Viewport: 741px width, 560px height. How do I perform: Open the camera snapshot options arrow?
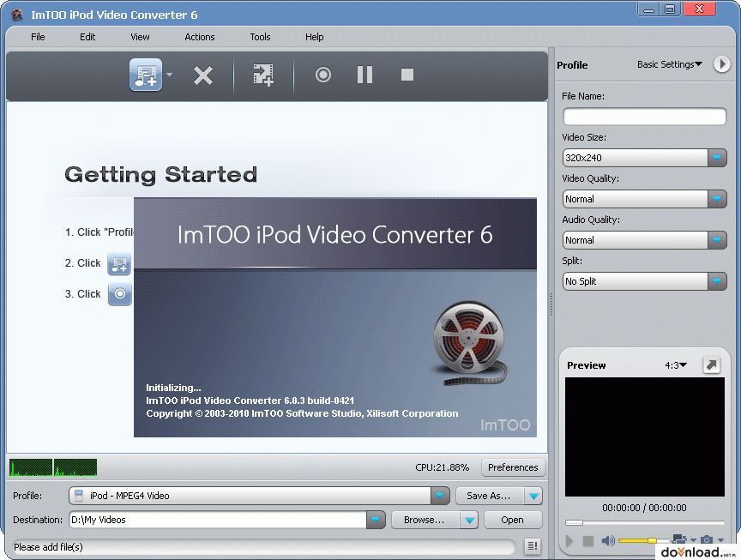pyautogui.click(x=720, y=539)
